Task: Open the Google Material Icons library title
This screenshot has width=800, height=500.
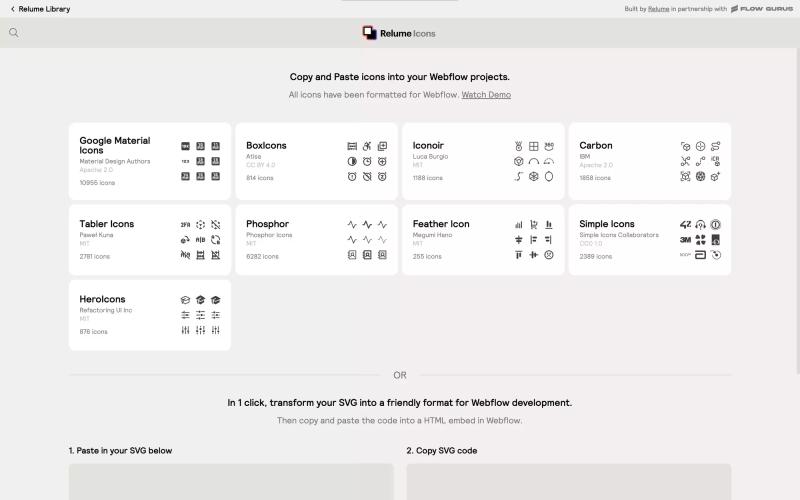Action: pos(115,145)
